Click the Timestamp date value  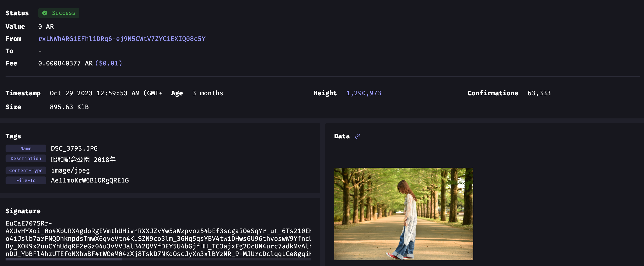point(106,93)
